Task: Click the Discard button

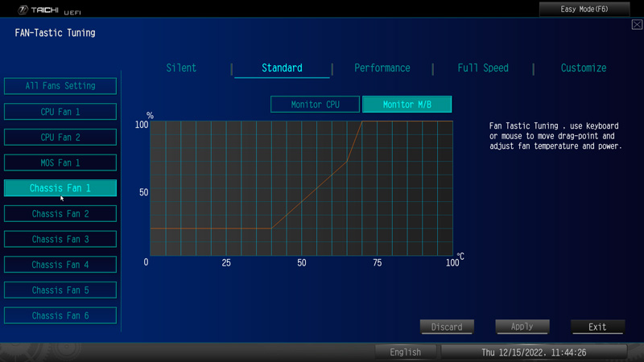Action: (447, 327)
